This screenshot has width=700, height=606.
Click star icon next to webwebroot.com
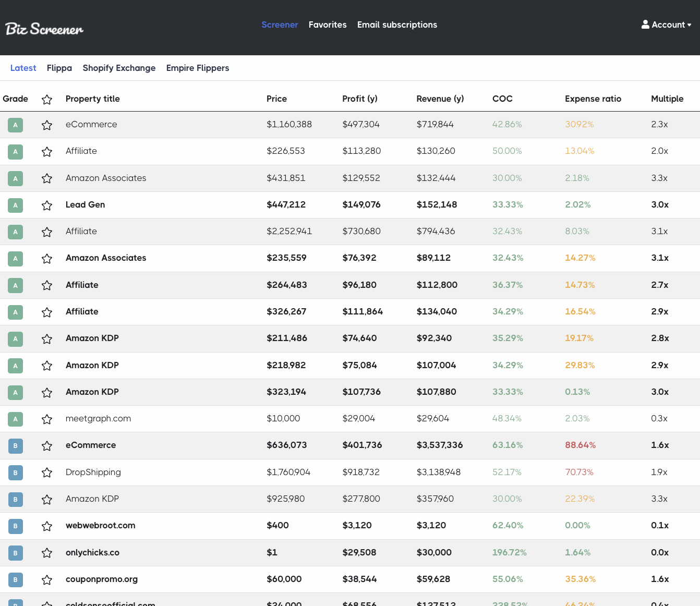tap(47, 526)
